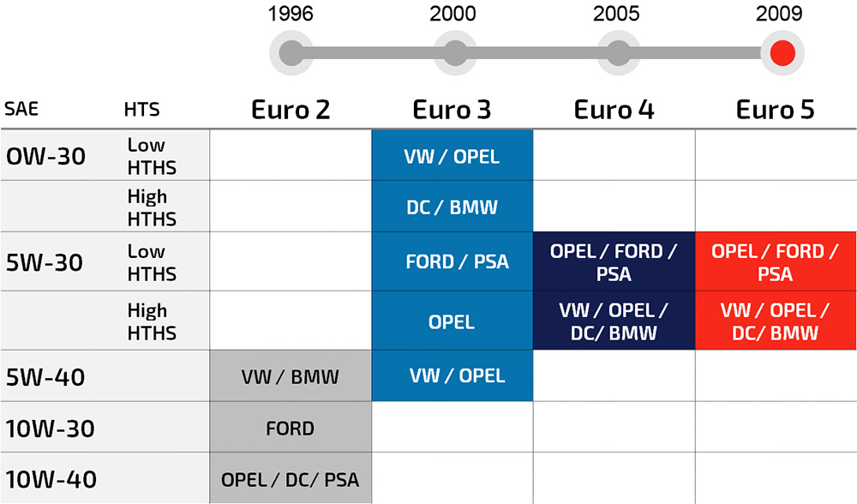Click gray VW / BMW cell

click(x=291, y=376)
